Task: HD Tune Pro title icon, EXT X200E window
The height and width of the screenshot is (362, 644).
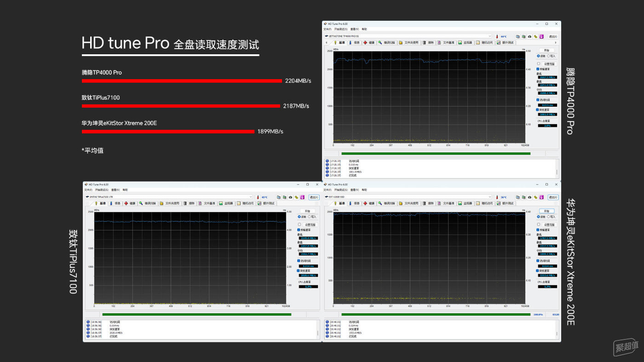Action: pyautogui.click(x=325, y=184)
